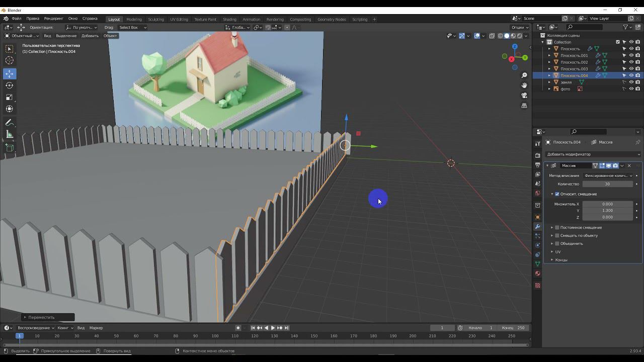This screenshot has width=644, height=362.
Task: Switch perspective/orthographic grid icon
Action: [524, 106]
